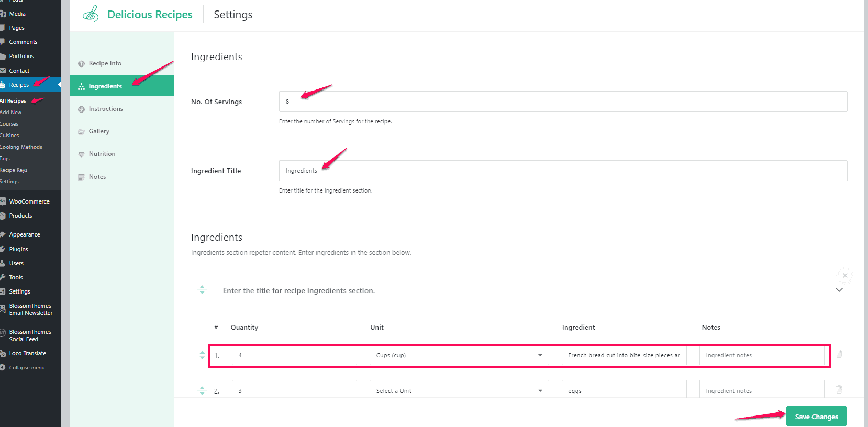
Task: Open the Cuisines submenu link
Action: 9,136
